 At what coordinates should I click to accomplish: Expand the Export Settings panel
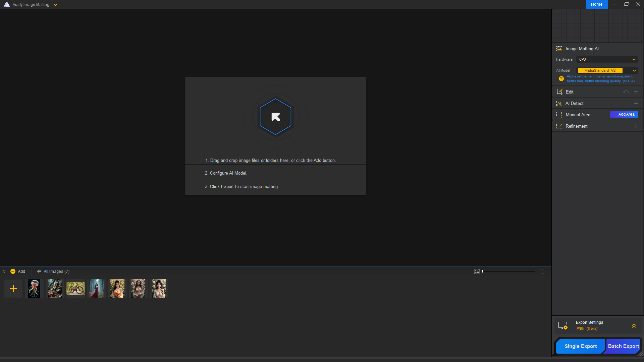point(634,326)
